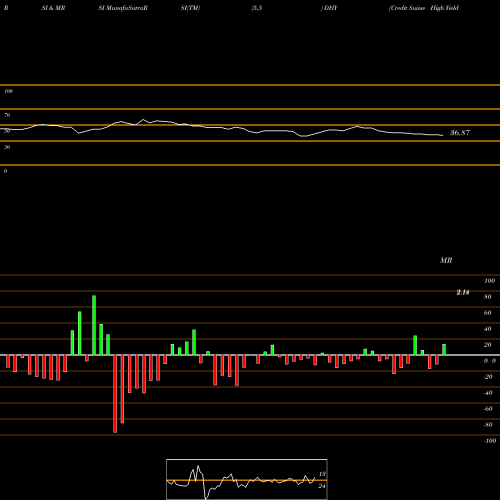Click the RSI axis label 70
Viewport: 500px width, 500px height.
(x=7, y=115)
